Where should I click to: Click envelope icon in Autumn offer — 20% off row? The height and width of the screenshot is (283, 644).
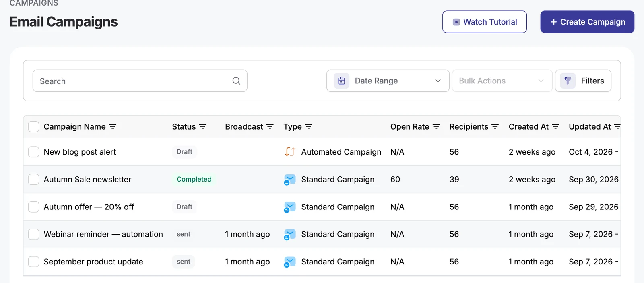tap(290, 207)
